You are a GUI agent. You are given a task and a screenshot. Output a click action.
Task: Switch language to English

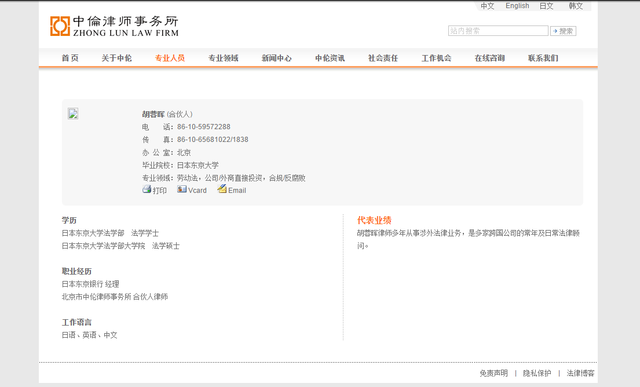[x=517, y=6]
